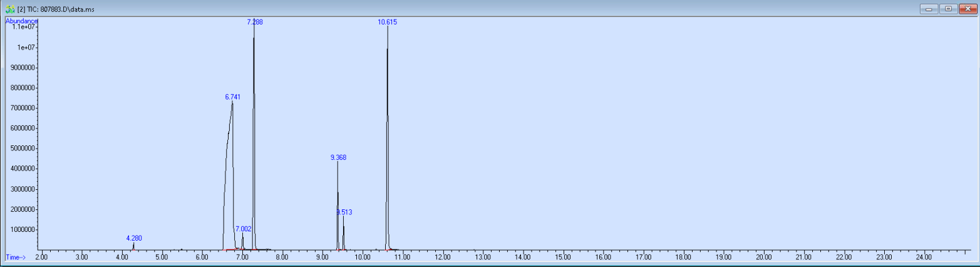980x267 pixels.
Task: Click the x-axis tick label 8.00
Action: 282,257
